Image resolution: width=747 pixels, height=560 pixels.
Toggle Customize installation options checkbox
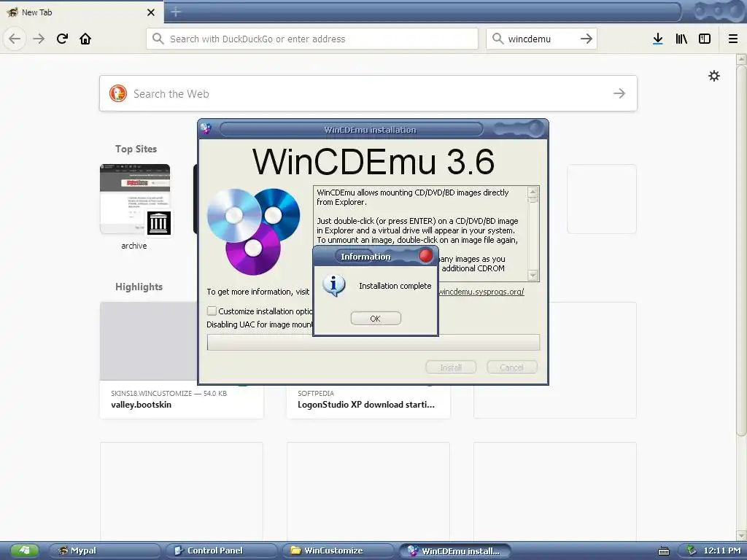click(212, 311)
